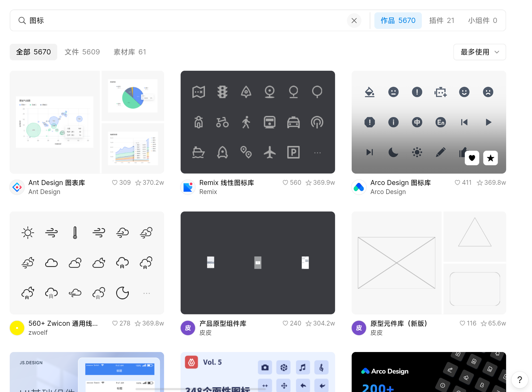532x392 pixels.
Task: Clear the search field with the X button
Action: click(354, 21)
